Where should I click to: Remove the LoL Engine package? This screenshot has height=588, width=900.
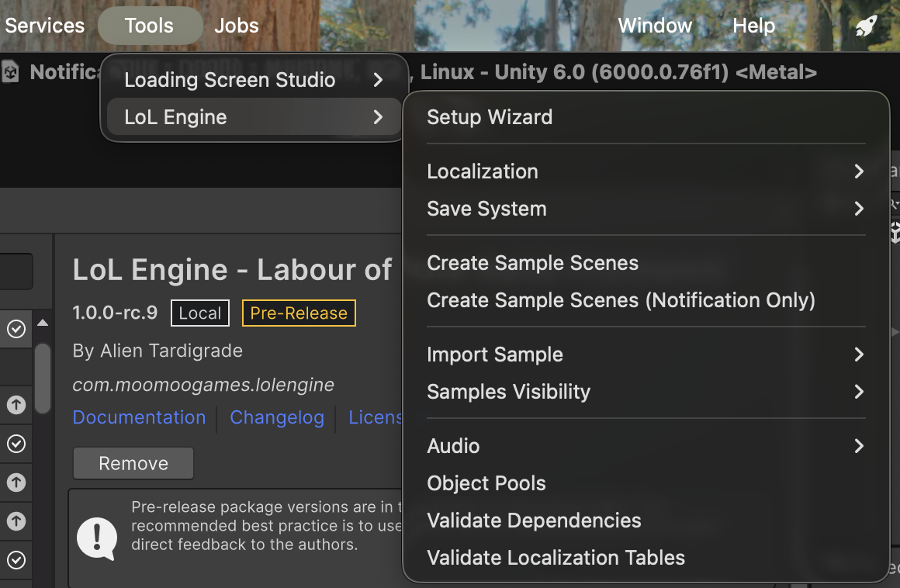(133, 464)
